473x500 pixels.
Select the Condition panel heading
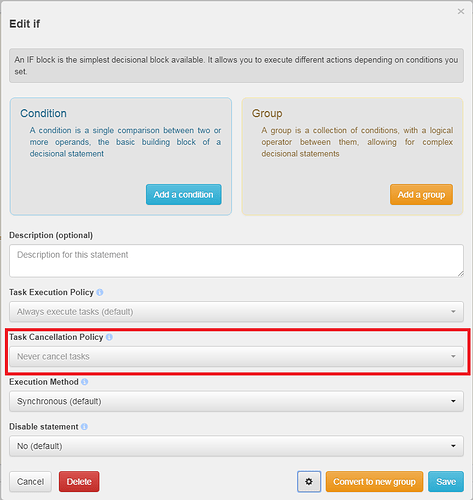[43, 113]
